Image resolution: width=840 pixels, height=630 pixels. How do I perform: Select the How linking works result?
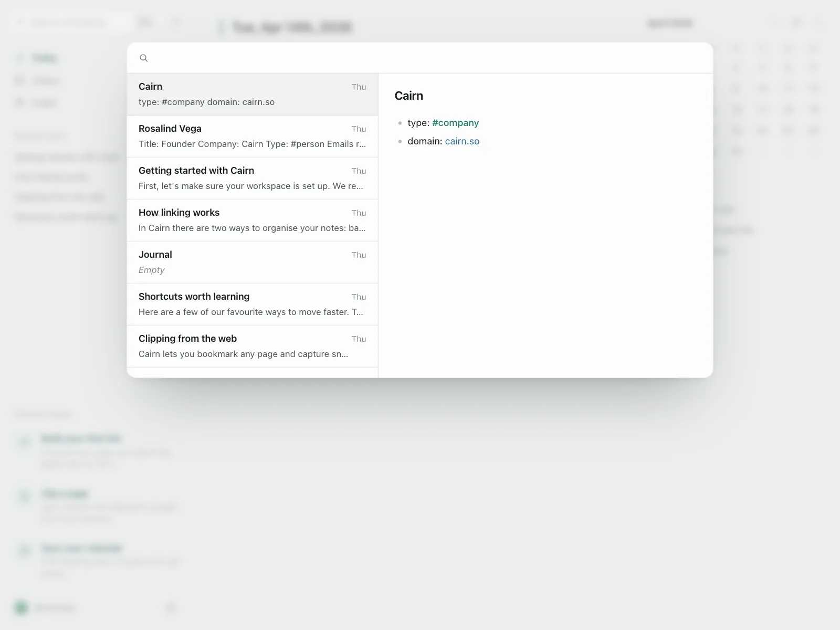click(x=253, y=220)
